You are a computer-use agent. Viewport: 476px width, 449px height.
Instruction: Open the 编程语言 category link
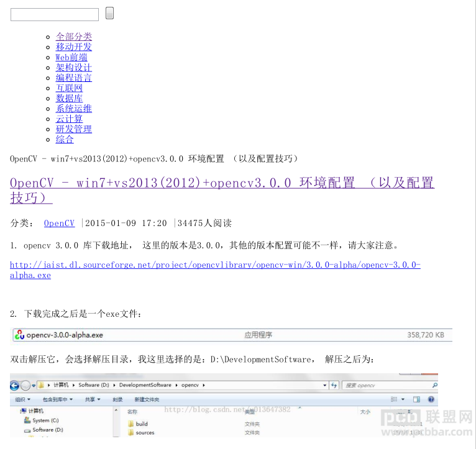click(74, 78)
